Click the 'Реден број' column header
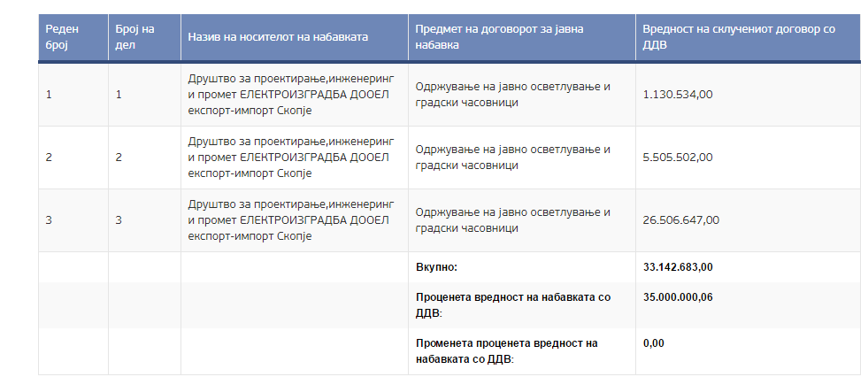Viewport: 868px width, 377px height. (63, 36)
